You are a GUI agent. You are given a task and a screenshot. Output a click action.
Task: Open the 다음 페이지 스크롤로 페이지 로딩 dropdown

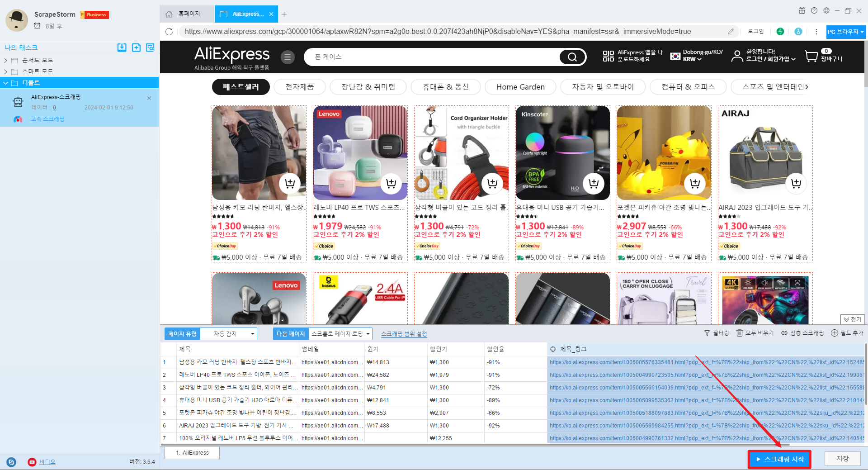pyautogui.click(x=340, y=334)
